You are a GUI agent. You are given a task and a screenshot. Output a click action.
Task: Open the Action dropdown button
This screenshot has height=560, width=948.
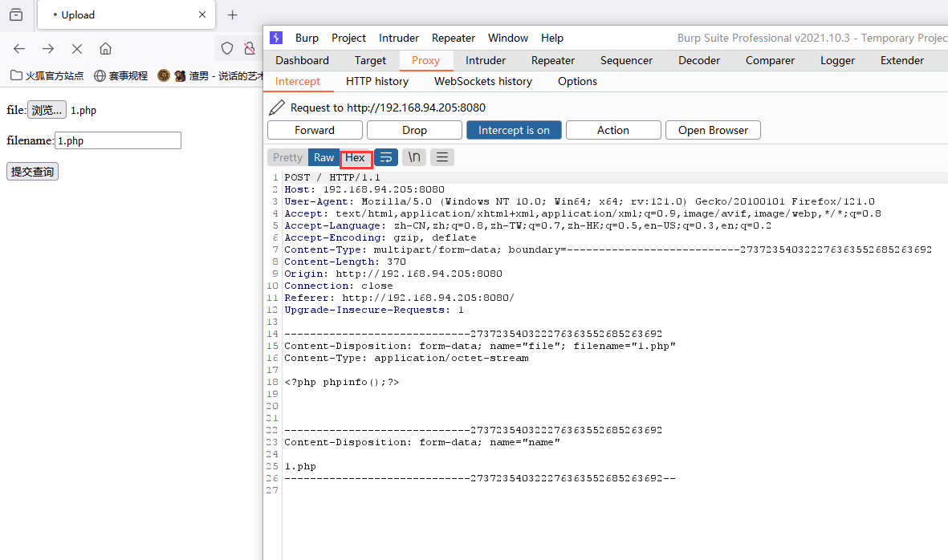(x=613, y=130)
